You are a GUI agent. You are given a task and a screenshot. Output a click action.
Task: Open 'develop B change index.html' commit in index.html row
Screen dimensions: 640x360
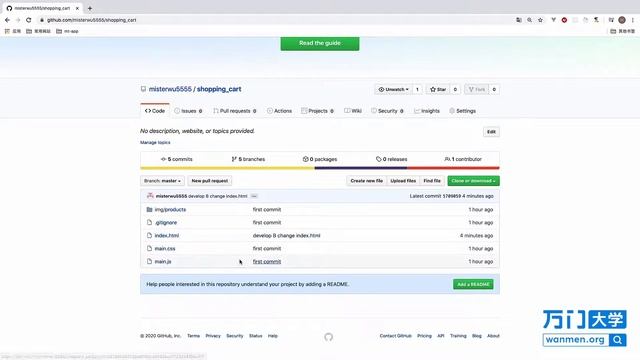pos(287,236)
